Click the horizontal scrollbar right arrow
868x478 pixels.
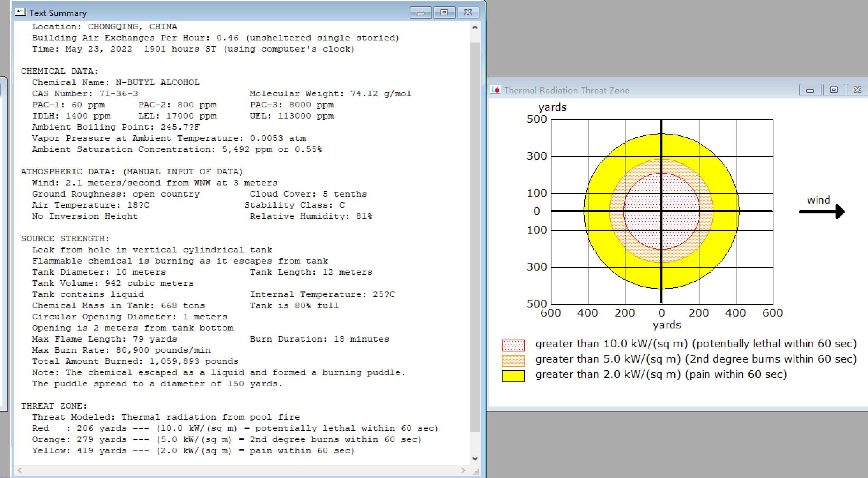(463, 470)
